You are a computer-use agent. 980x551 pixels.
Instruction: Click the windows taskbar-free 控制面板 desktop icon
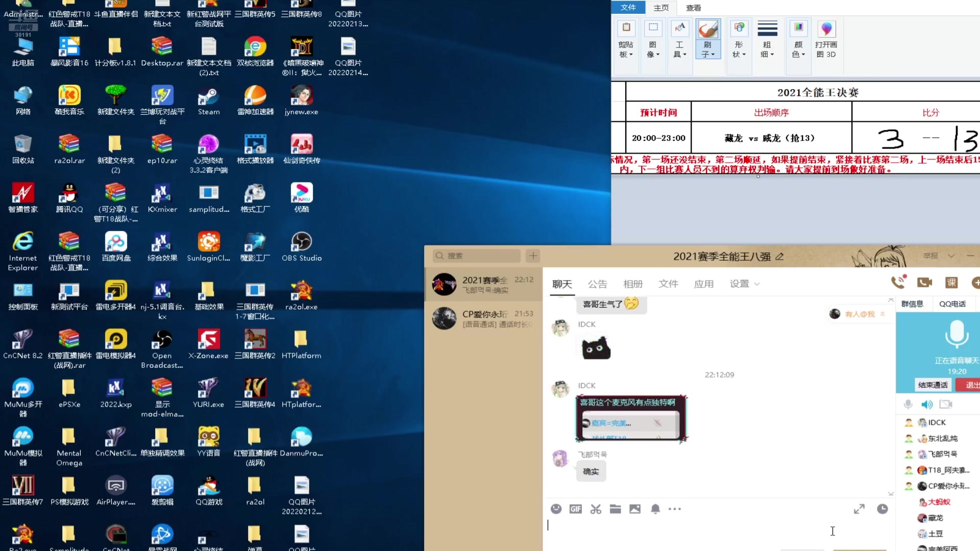coord(23,295)
